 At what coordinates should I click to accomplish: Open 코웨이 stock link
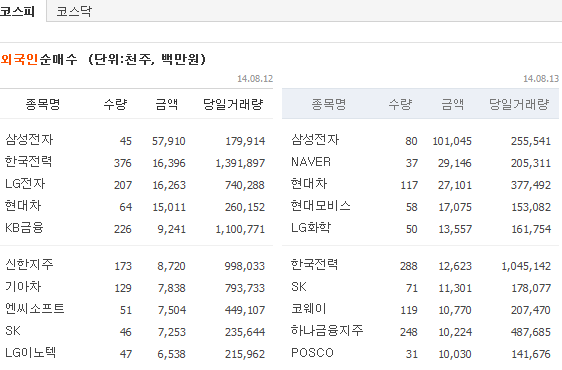click(x=309, y=309)
